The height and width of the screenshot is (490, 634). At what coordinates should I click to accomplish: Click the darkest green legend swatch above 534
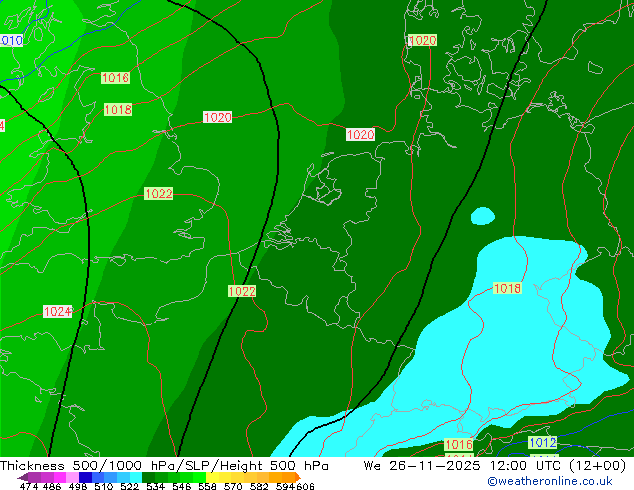point(148,477)
